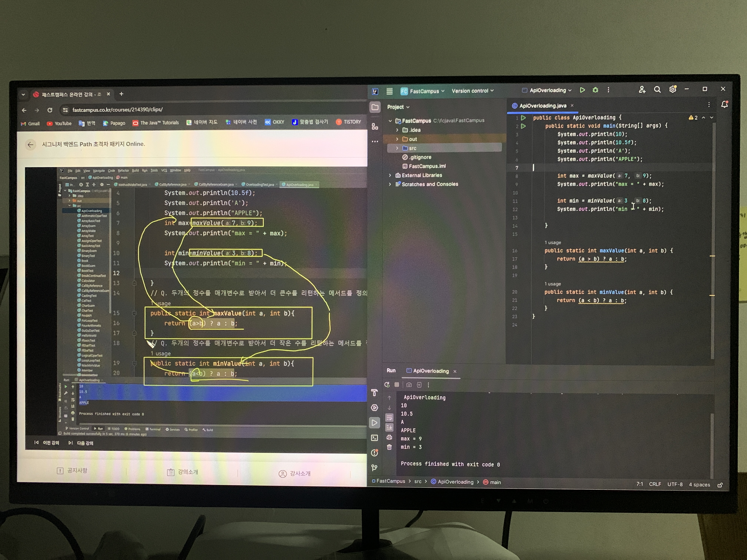Open the Version control dropdown
Screen dimensions: 747x560
click(x=472, y=91)
